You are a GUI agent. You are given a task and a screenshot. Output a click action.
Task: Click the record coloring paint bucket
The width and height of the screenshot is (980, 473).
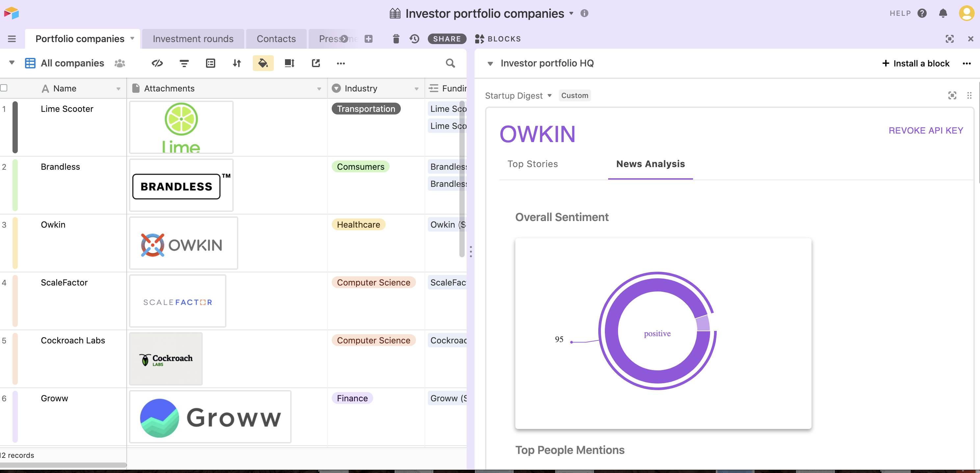pos(263,63)
